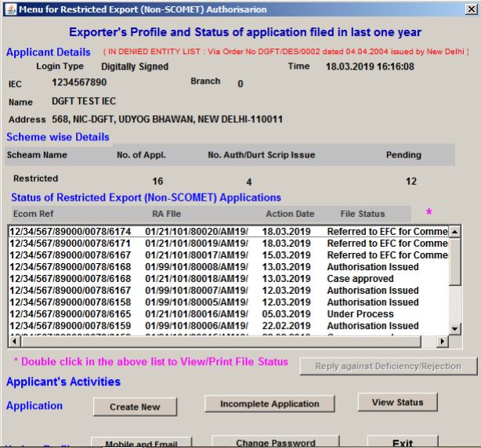Click the IEC number 1234567890
The width and height of the screenshot is (481, 448).
[79, 82]
